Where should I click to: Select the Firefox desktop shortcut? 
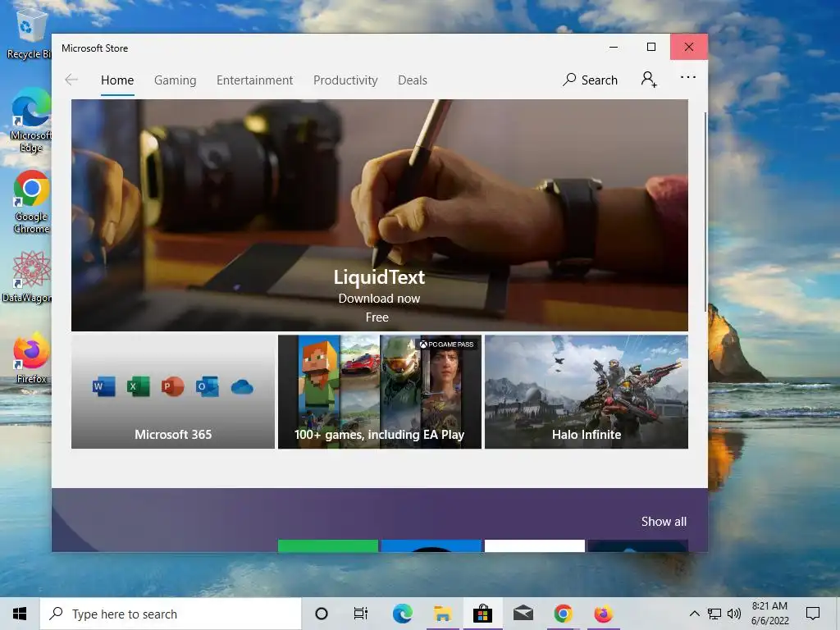click(x=31, y=358)
